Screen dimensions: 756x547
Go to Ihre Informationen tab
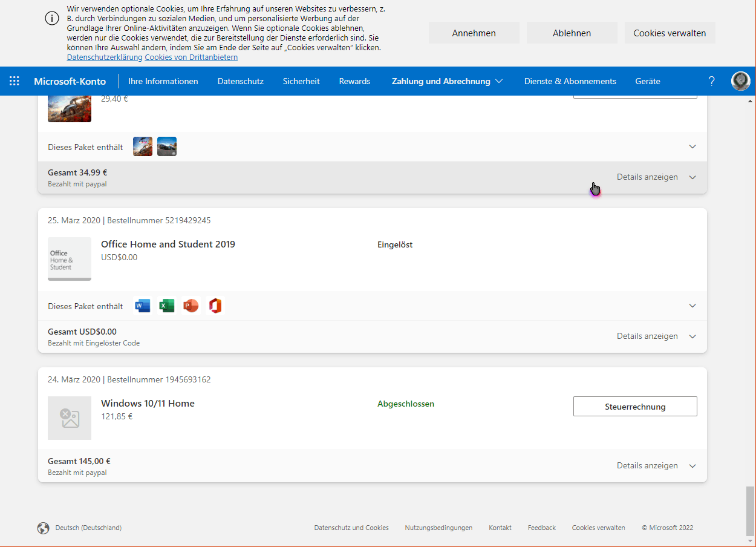click(163, 81)
